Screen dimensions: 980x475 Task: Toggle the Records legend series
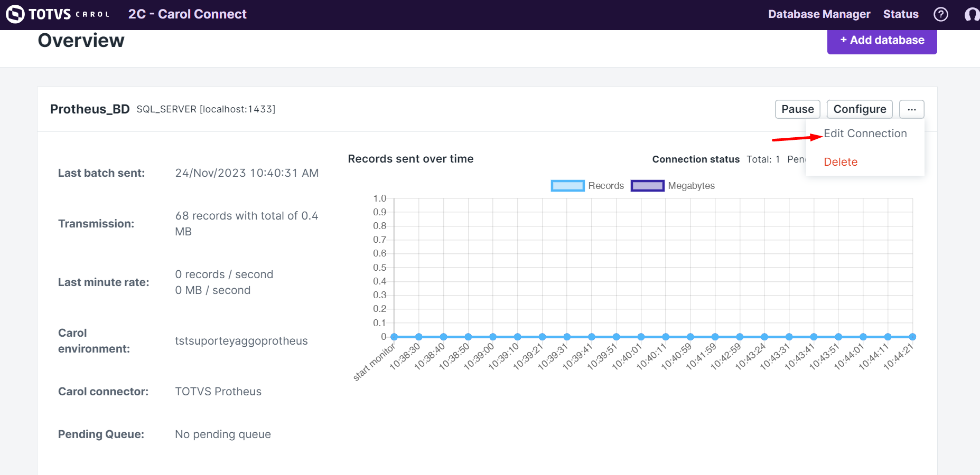(x=606, y=186)
